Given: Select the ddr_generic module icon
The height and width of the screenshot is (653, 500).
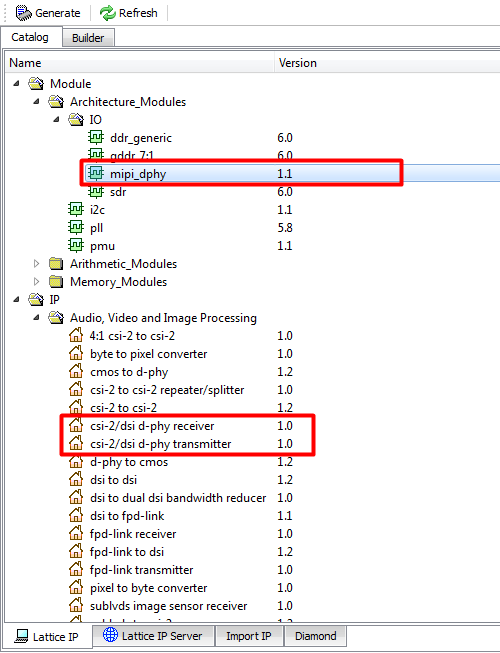Looking at the screenshot, I should point(96,137).
